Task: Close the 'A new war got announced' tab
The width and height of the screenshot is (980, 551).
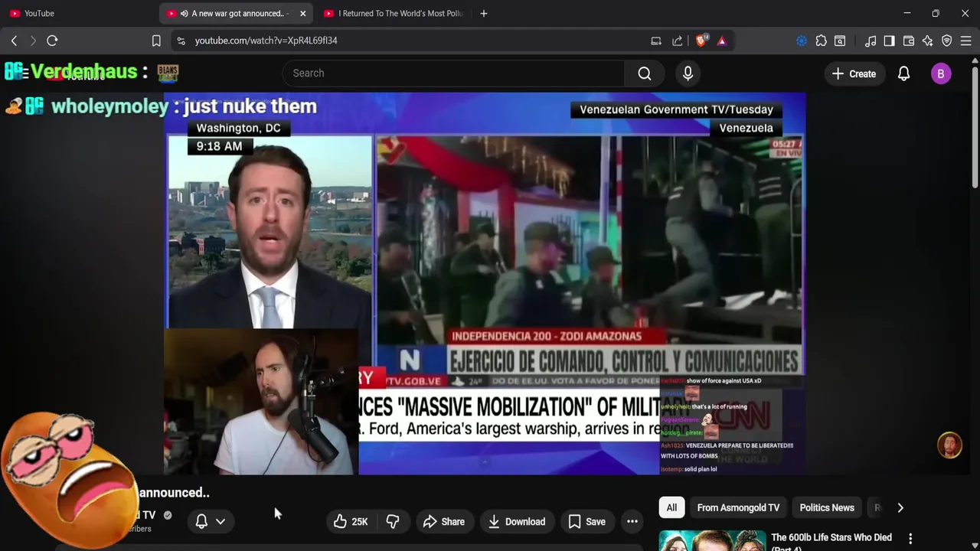Action: (x=302, y=13)
